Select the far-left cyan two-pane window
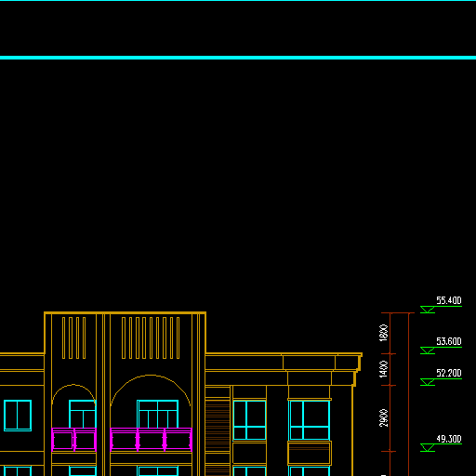Viewport: 476px width, 476px height. click(18, 416)
